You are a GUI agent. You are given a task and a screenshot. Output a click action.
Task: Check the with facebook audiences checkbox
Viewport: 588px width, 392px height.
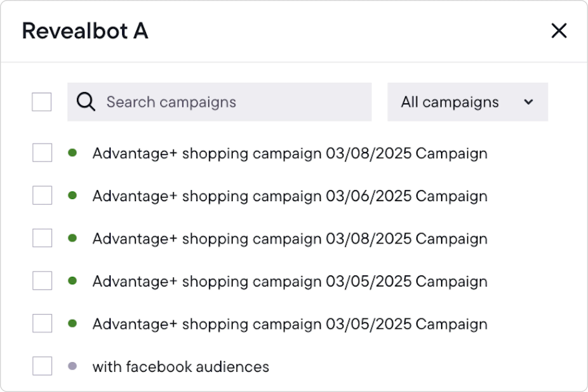[x=42, y=366]
